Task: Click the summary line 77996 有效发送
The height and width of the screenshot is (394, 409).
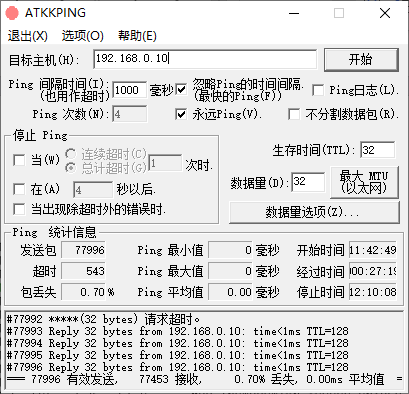Action: [x=204, y=379]
